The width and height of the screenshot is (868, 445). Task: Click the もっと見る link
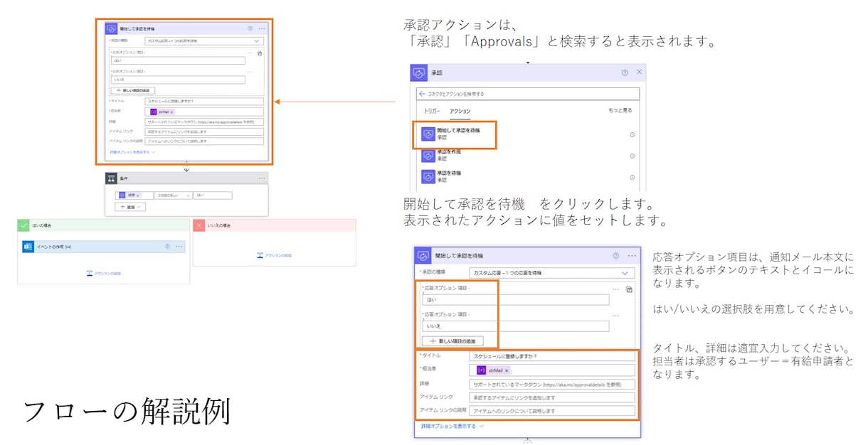[620, 110]
